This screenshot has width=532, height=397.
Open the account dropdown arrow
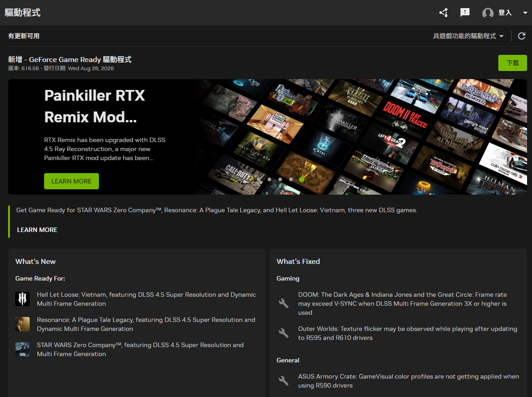click(525, 13)
